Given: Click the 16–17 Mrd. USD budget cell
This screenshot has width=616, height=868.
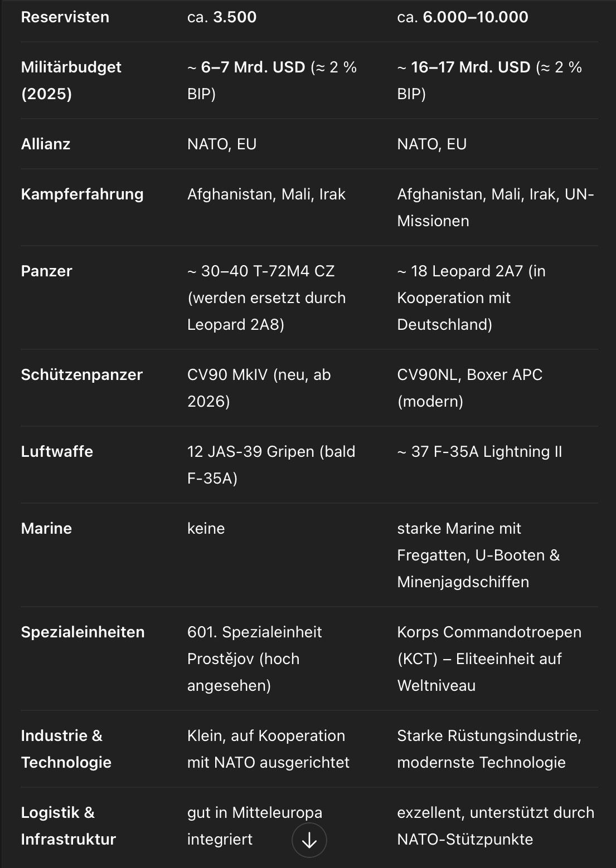Looking at the screenshot, I should coord(489,80).
